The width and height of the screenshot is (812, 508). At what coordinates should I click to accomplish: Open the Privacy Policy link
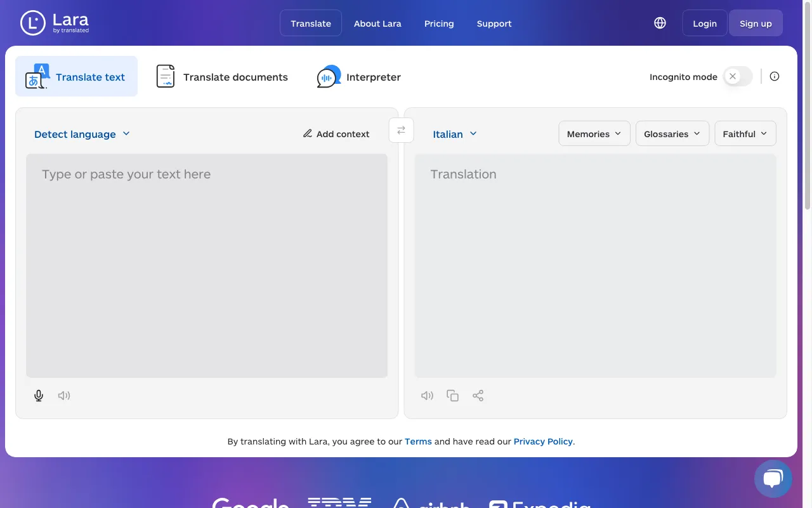pyautogui.click(x=543, y=441)
